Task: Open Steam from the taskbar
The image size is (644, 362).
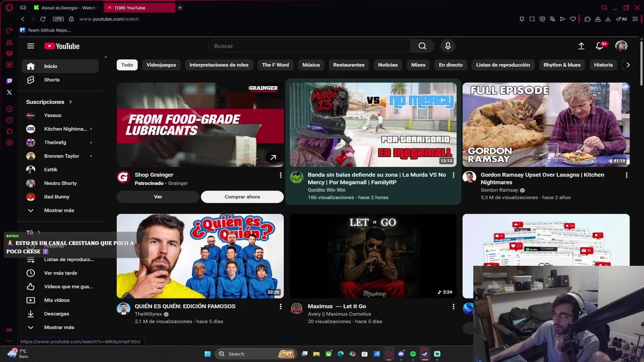Action: point(425,354)
